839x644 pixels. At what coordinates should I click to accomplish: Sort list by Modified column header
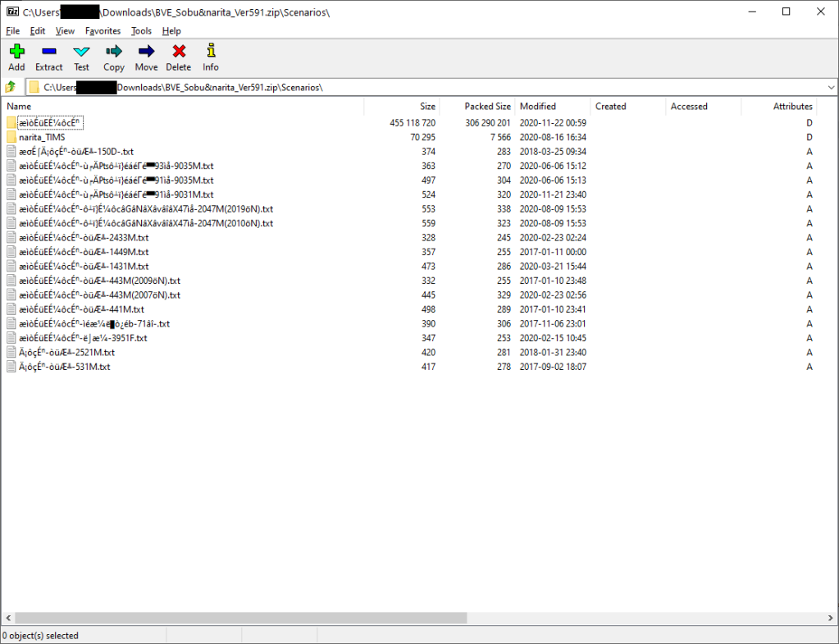[538, 107]
